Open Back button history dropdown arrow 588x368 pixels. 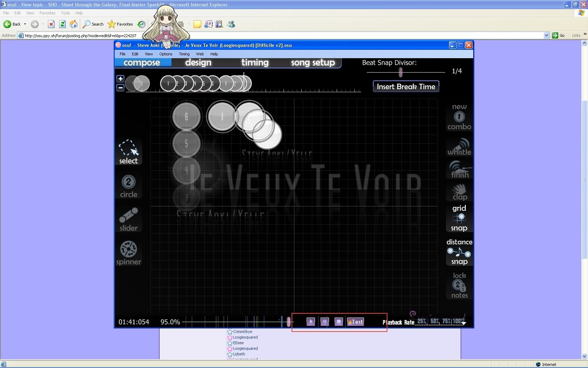[x=25, y=24]
